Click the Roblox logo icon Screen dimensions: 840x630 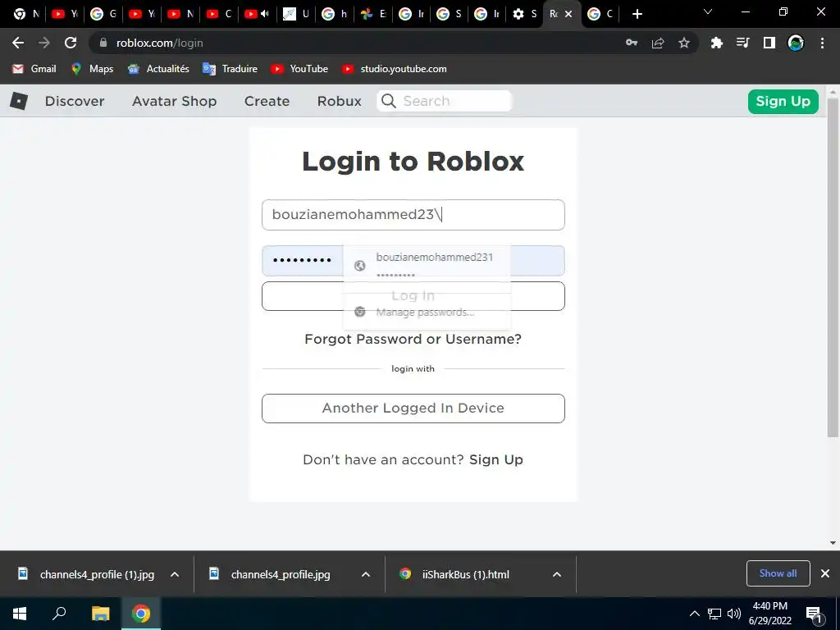click(19, 101)
